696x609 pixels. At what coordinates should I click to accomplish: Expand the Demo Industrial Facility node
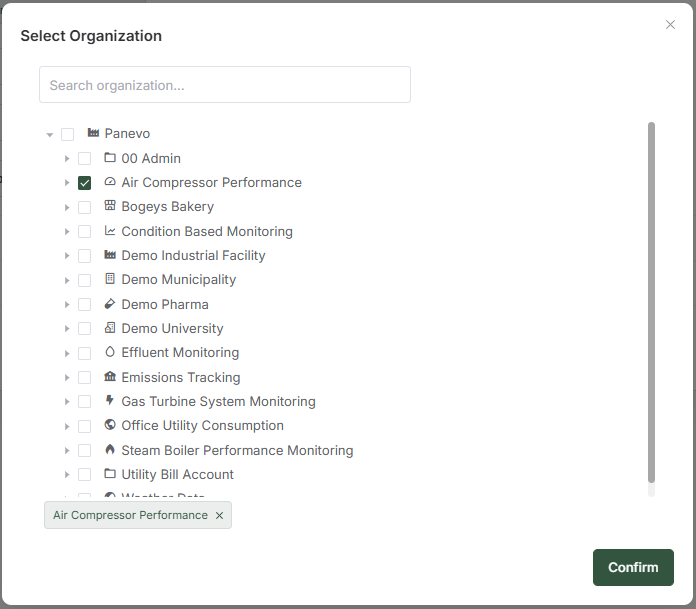(67, 256)
